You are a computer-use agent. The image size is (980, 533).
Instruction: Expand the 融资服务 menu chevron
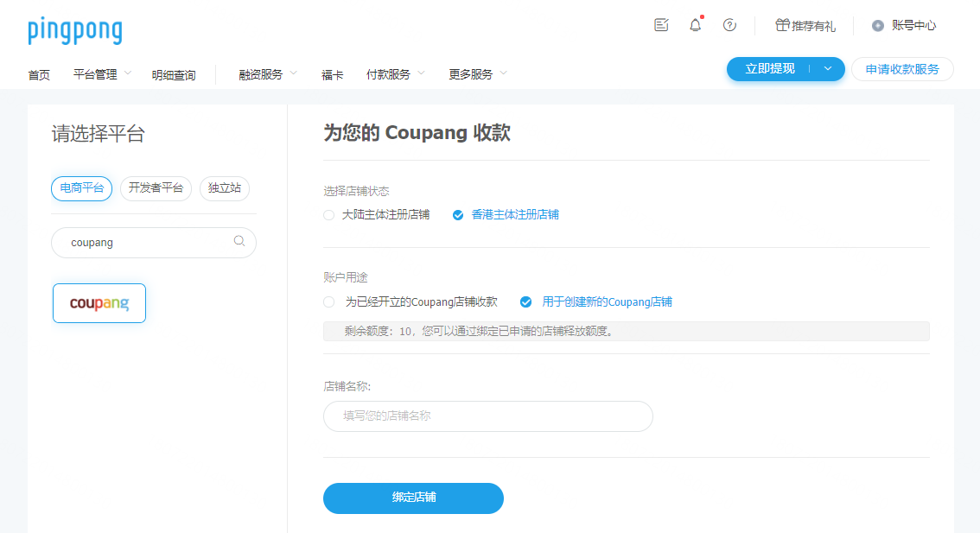294,73
